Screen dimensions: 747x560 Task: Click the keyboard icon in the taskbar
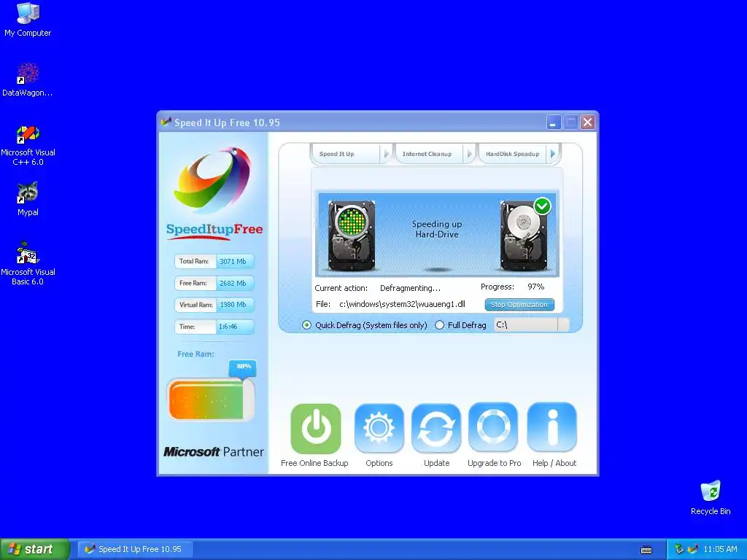point(646,550)
